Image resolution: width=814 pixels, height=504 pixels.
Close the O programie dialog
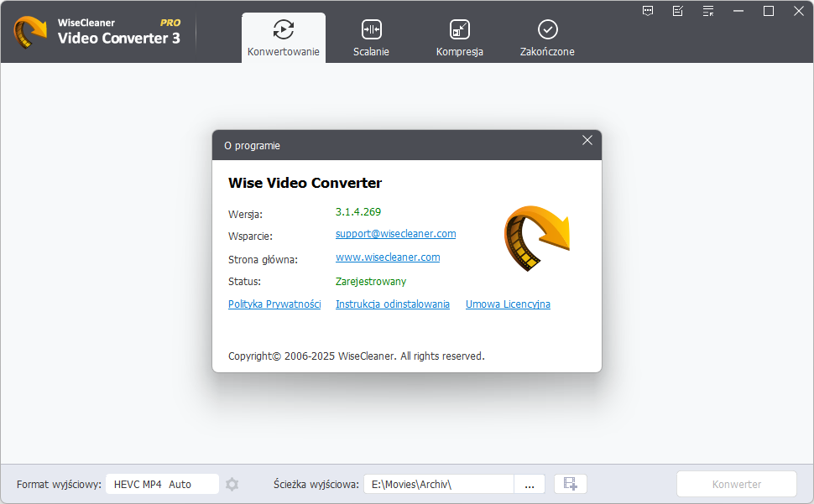coord(587,141)
